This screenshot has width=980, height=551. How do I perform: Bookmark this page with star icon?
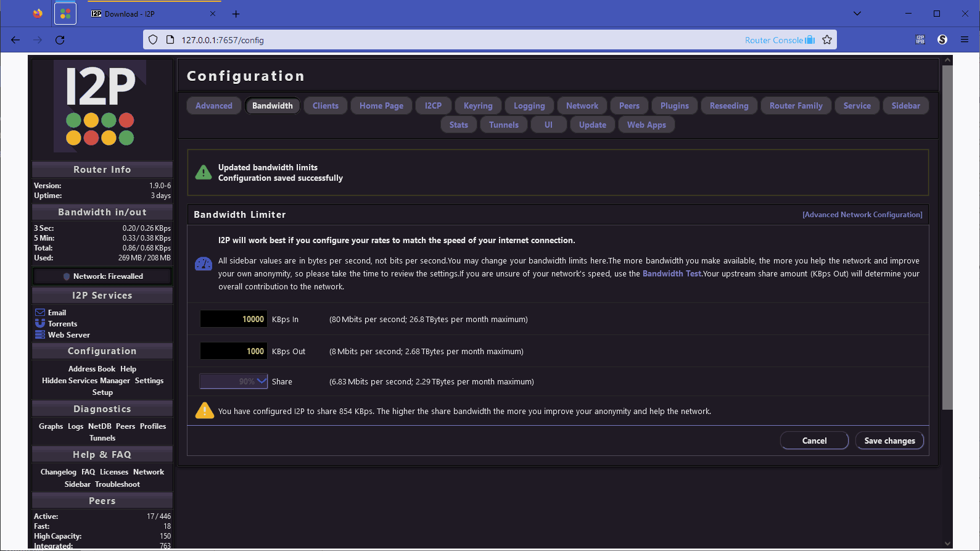click(827, 40)
